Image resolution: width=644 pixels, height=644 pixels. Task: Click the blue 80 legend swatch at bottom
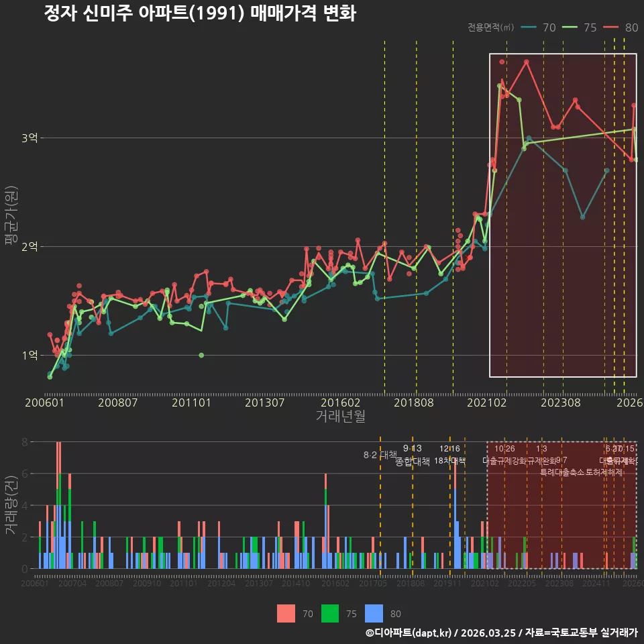tap(374, 614)
